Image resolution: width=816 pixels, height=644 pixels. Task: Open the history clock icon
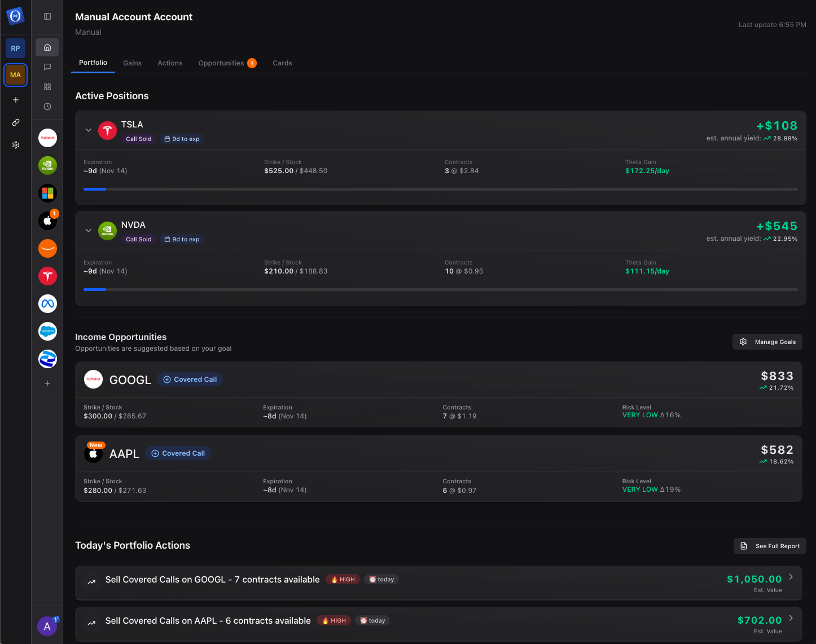(47, 107)
